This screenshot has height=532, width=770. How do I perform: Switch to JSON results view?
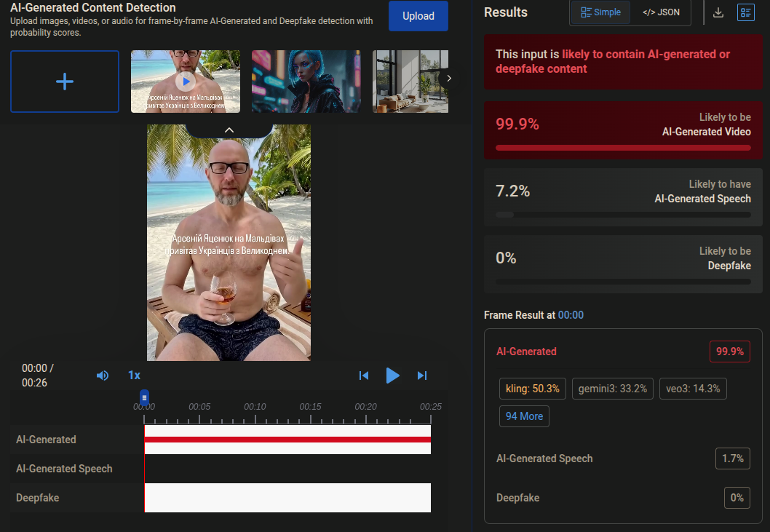661,12
